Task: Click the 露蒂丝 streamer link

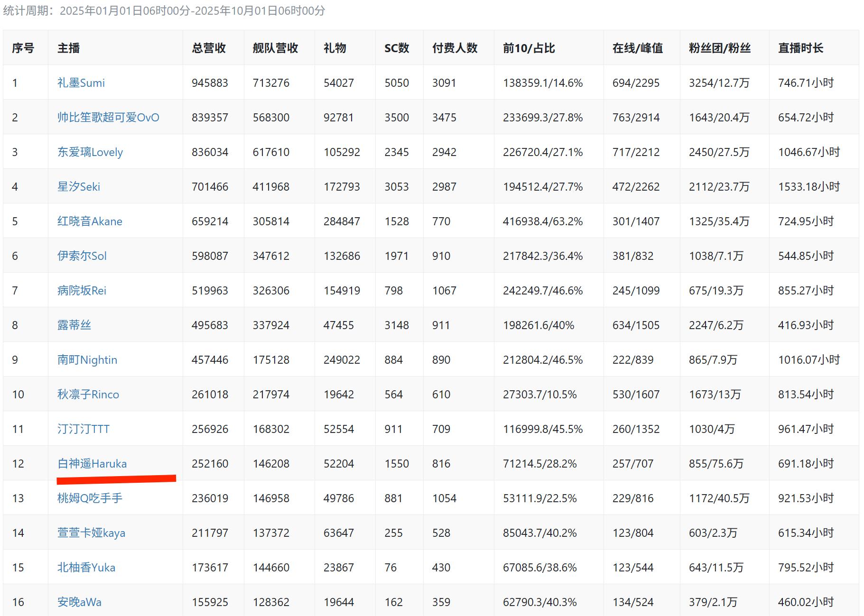Action: click(x=74, y=325)
